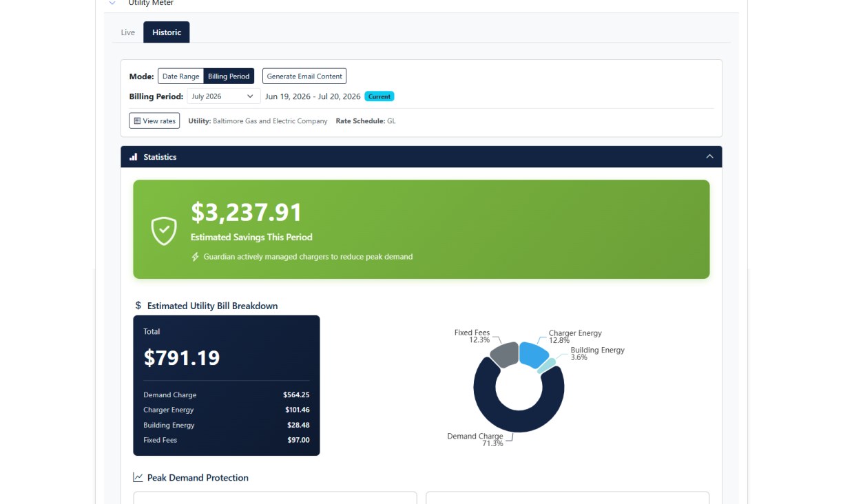Image resolution: width=843 pixels, height=504 pixels.
Task: Open View rates
Action: coord(154,120)
